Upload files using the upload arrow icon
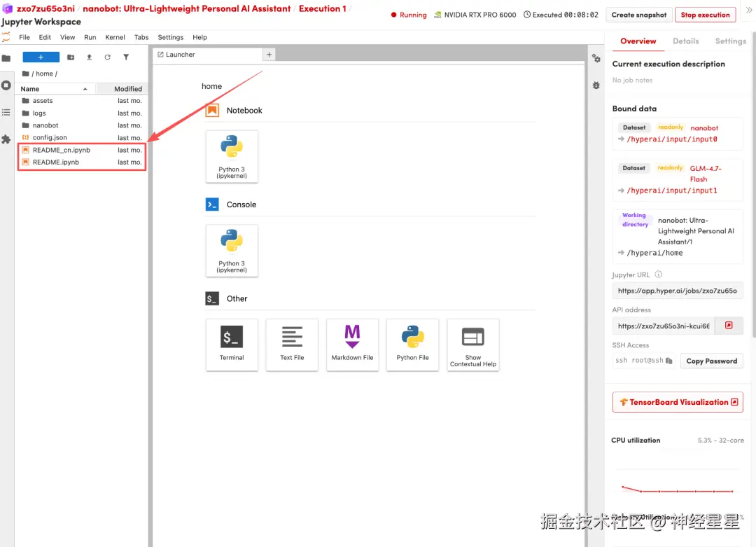Screen dimensions: 756x547 [89, 57]
